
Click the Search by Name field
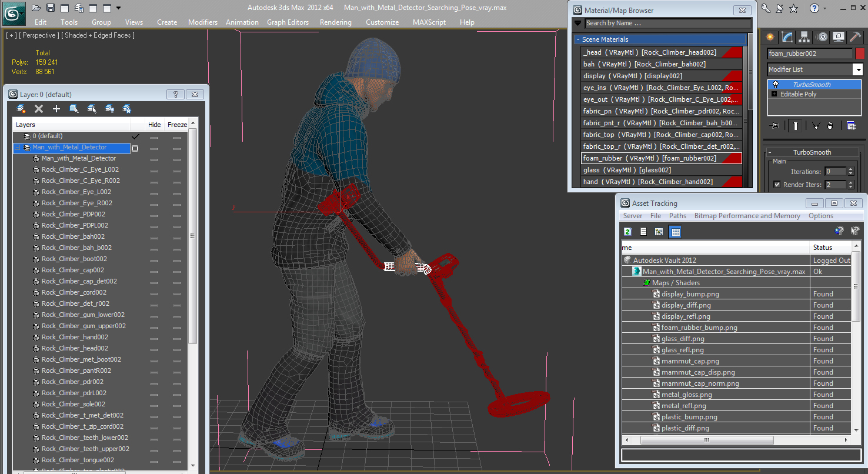pos(667,24)
